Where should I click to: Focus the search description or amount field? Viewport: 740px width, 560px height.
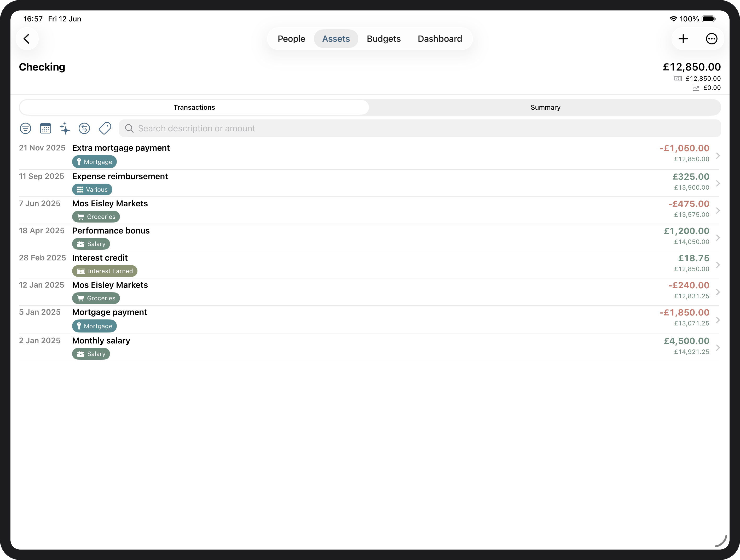[x=420, y=129]
